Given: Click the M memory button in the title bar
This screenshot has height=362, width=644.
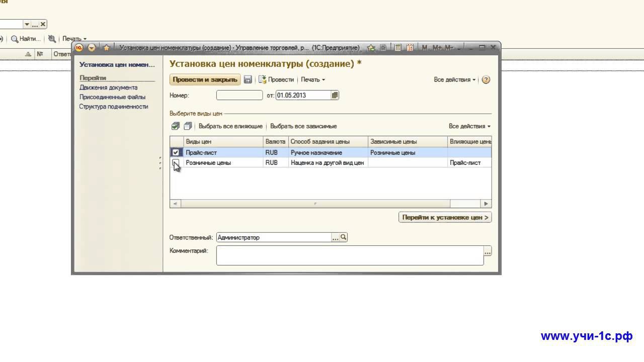Looking at the screenshot, I should [425, 48].
